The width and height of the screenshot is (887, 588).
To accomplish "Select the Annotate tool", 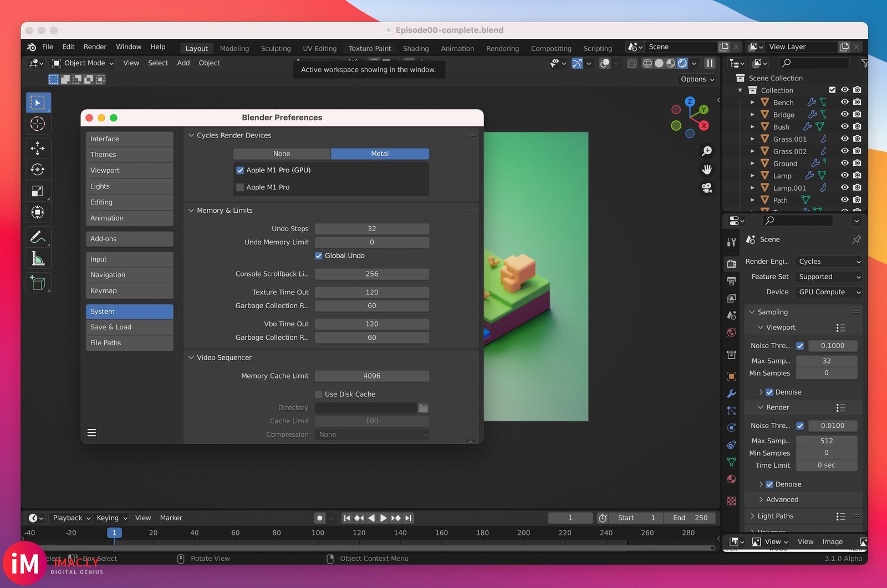I will click(x=38, y=237).
